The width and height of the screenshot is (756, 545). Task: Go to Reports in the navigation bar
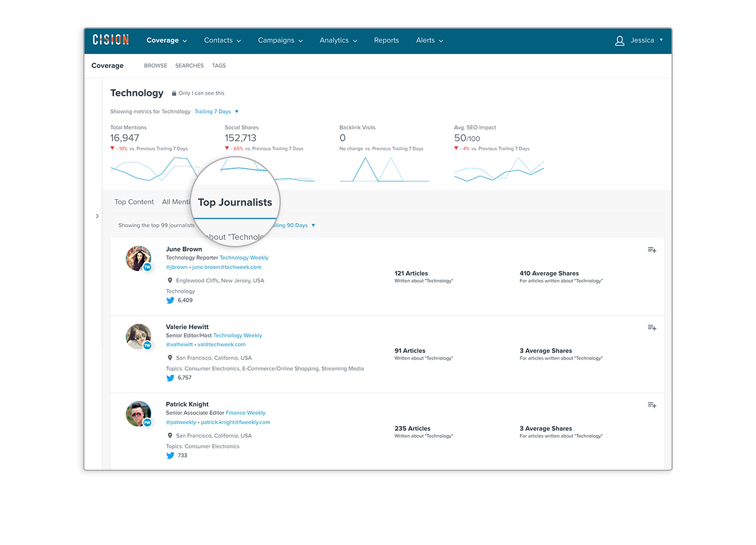pos(387,41)
